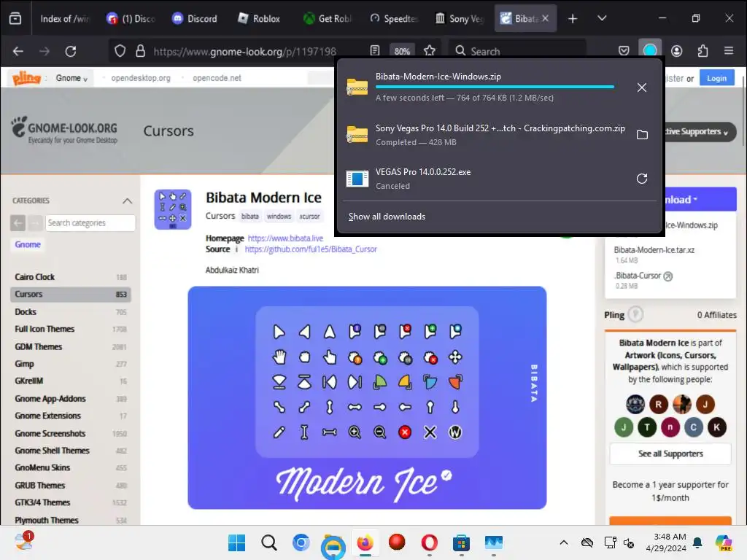Click the site padlock icon
Image resolution: width=747 pixels, height=560 pixels.
click(140, 51)
